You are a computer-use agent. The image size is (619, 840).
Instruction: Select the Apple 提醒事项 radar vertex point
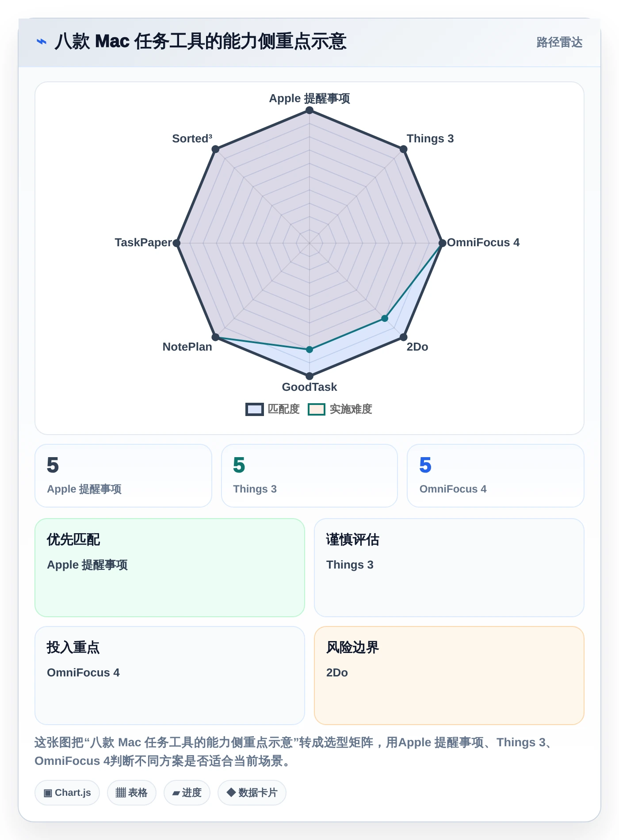click(x=309, y=110)
